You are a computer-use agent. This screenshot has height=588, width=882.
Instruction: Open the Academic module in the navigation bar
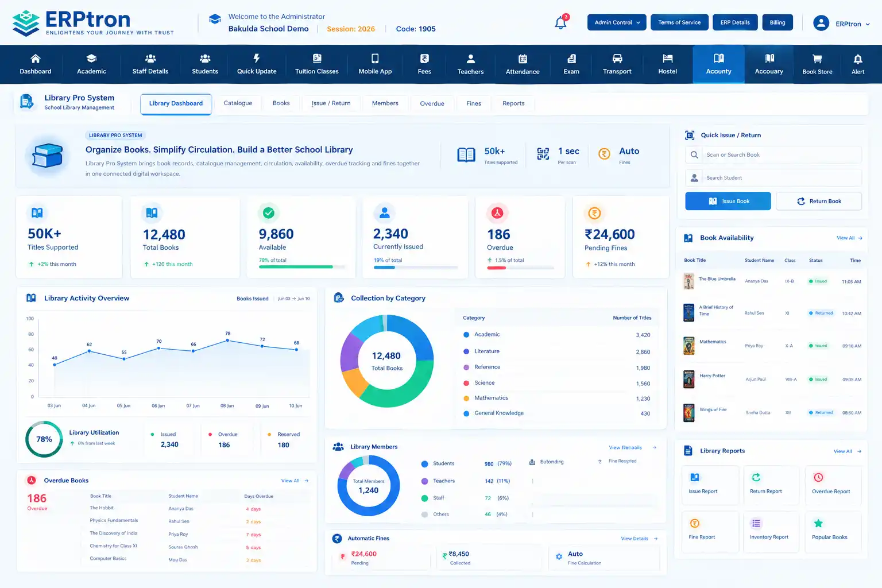[x=92, y=64]
